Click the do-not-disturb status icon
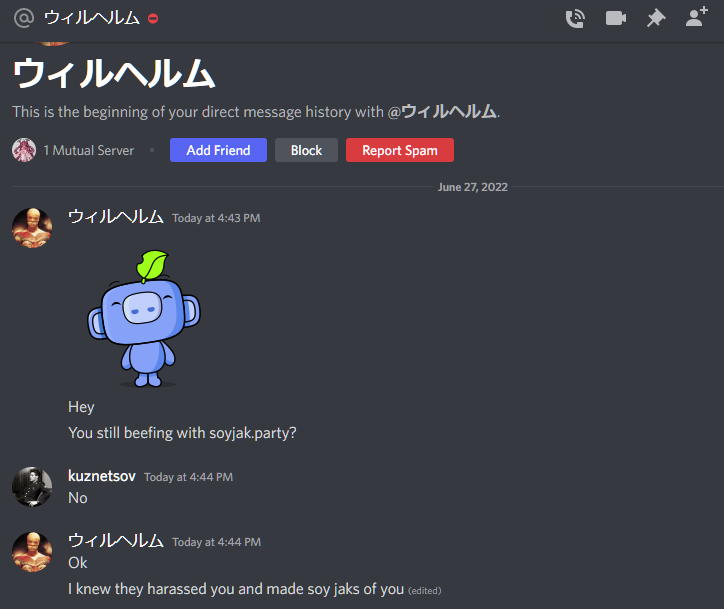724x609 pixels. tap(153, 18)
